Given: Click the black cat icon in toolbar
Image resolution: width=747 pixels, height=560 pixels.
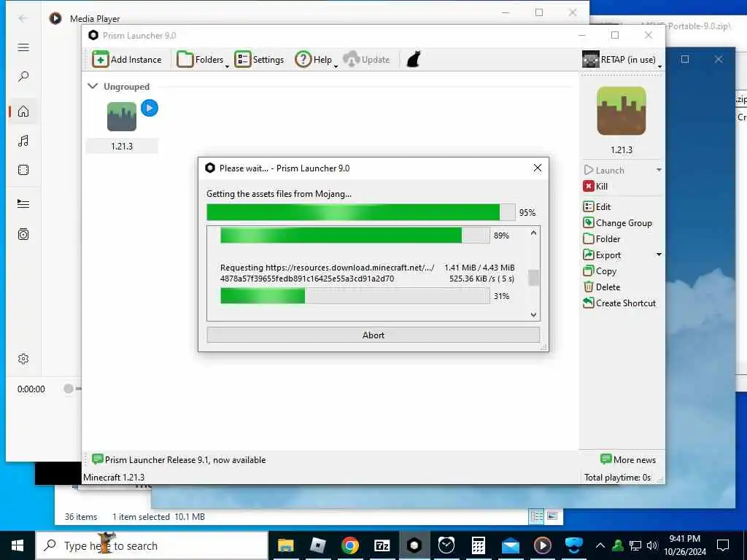Looking at the screenshot, I should 413,60.
